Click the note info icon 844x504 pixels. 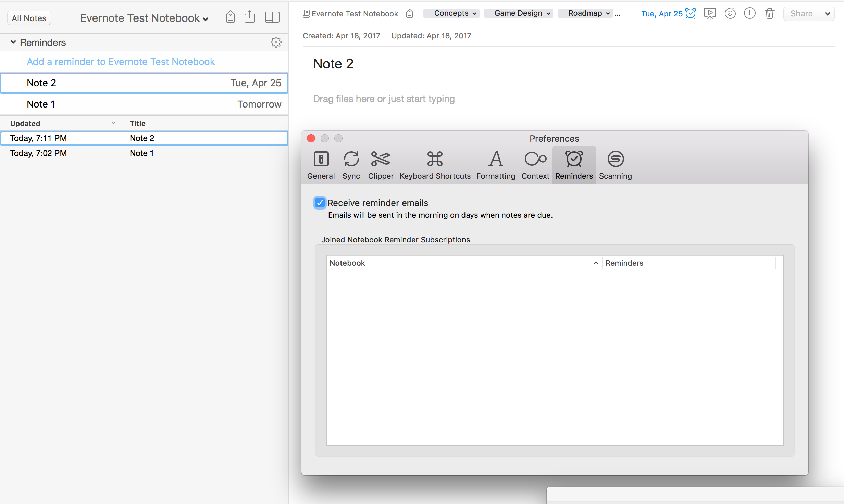[x=749, y=14]
